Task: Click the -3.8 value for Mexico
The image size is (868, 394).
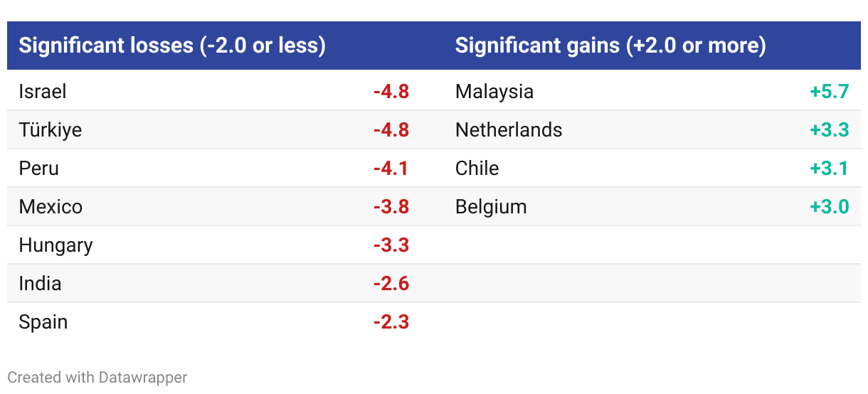Action: pyautogui.click(x=391, y=206)
